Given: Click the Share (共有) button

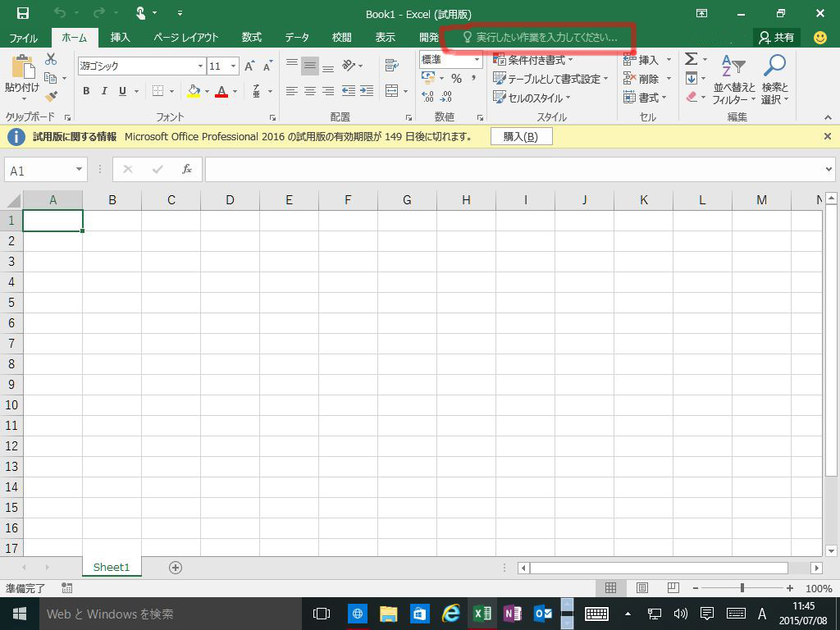Looking at the screenshot, I should (776, 37).
